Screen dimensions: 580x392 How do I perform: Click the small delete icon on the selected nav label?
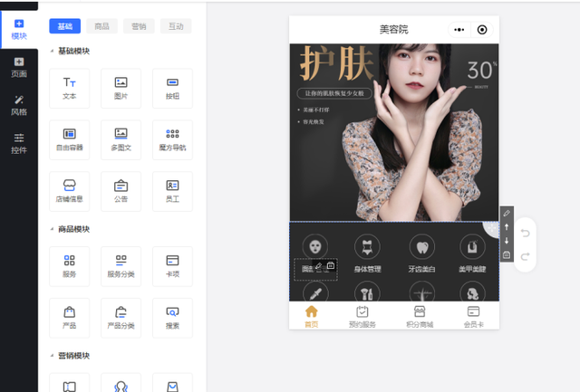330,265
